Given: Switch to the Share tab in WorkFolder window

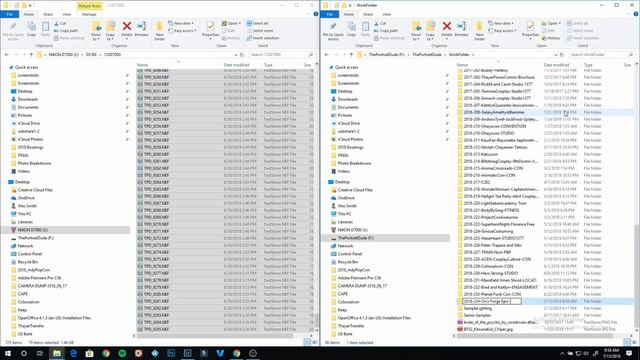Looking at the screenshot, I should pos(368,14).
